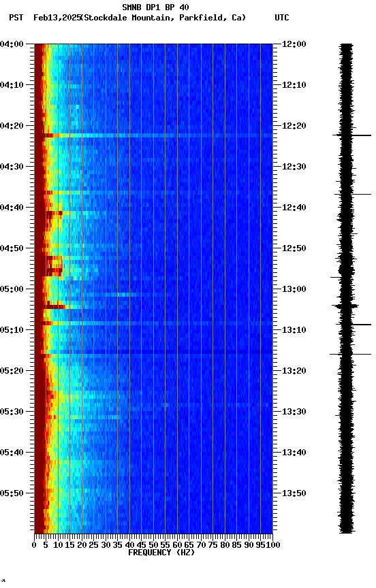Click the seismogram spike at 12:22 UTC
Viewport: 376px width, 588px height.
coord(351,135)
